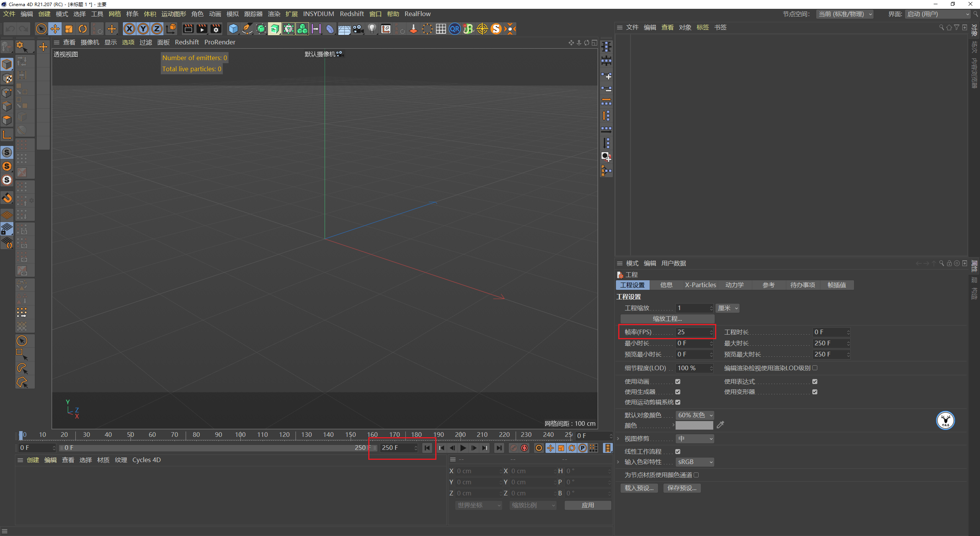Open the 60% 灰色 default object color dropdown

(694, 415)
